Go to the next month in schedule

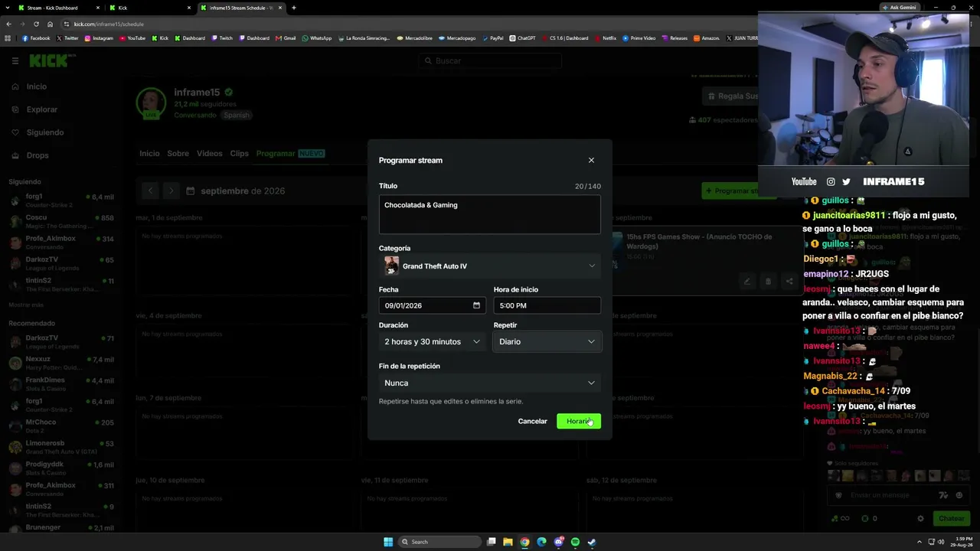coord(171,191)
